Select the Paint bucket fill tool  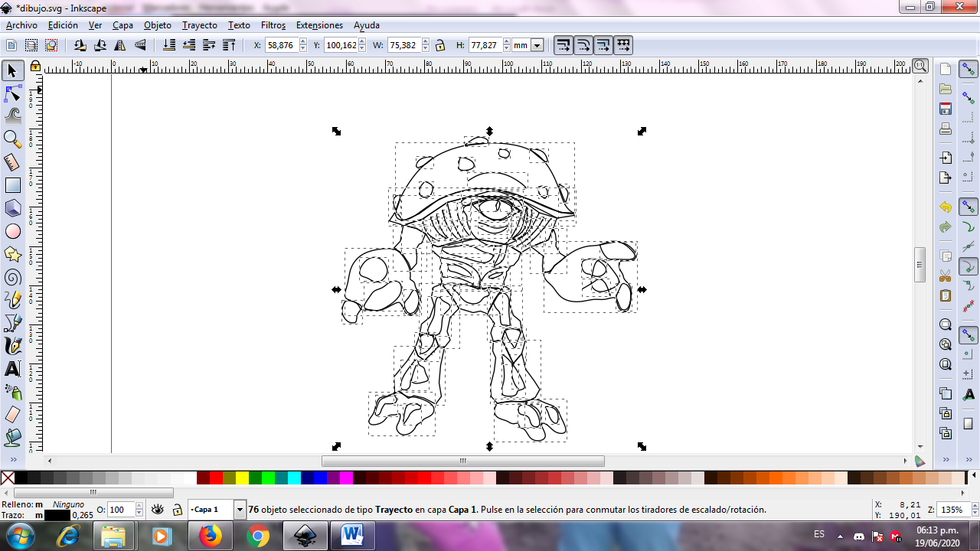point(12,438)
